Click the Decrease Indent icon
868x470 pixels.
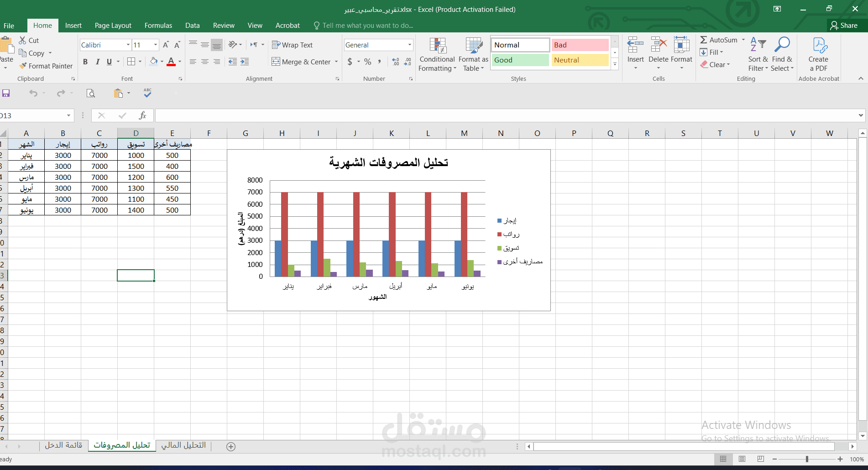pyautogui.click(x=233, y=62)
